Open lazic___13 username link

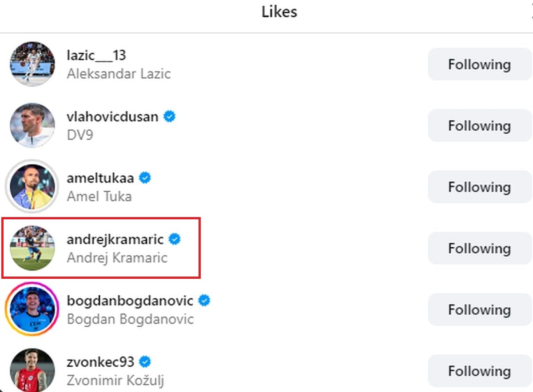pos(96,55)
